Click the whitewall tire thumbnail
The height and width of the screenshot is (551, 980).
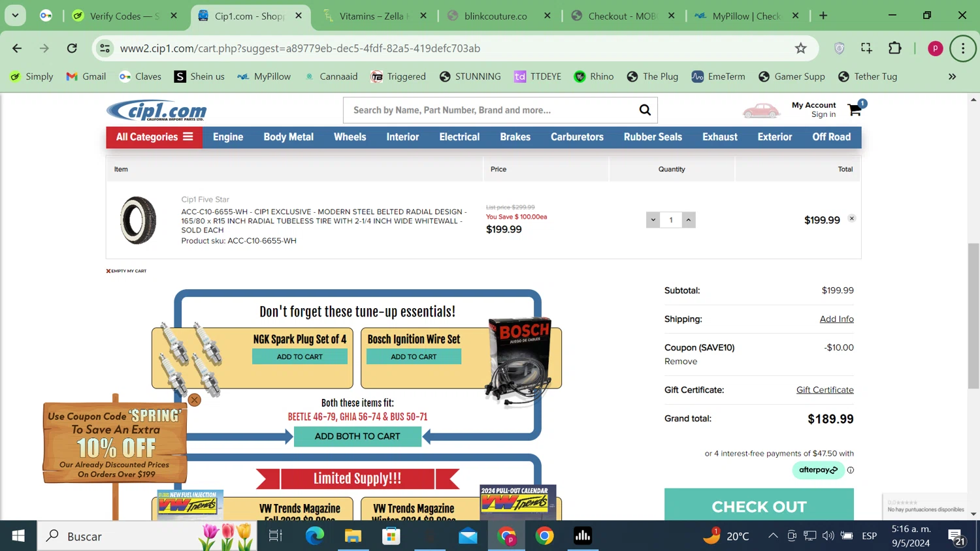(139, 221)
